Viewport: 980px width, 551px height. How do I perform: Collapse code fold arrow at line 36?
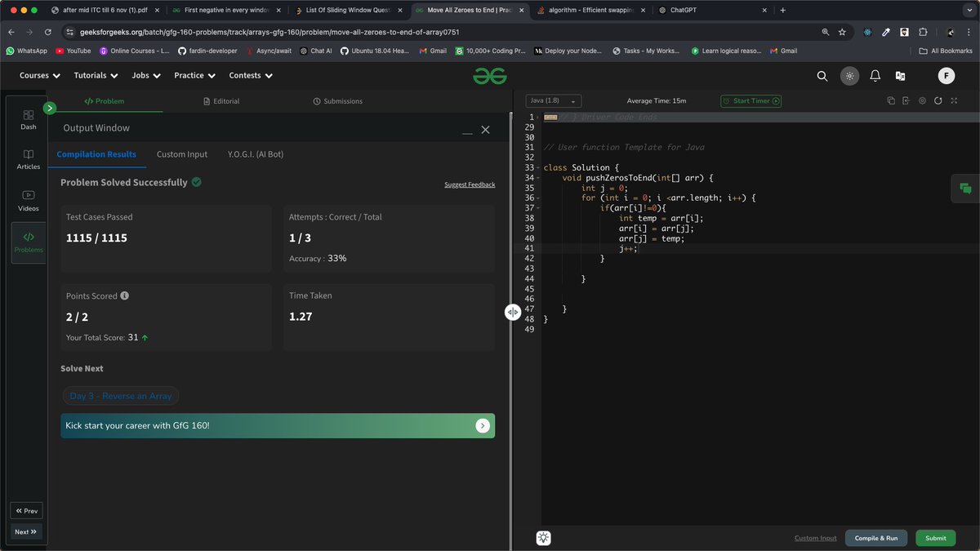[x=538, y=198]
